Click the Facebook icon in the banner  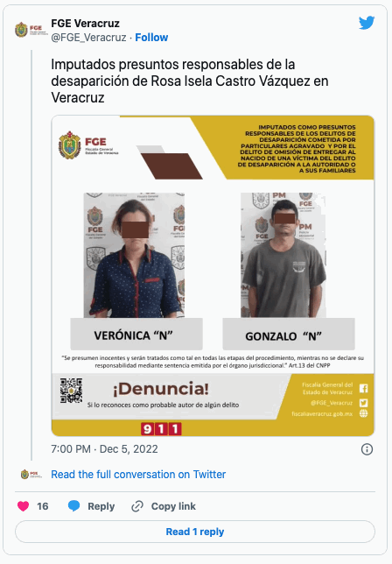[364, 389]
